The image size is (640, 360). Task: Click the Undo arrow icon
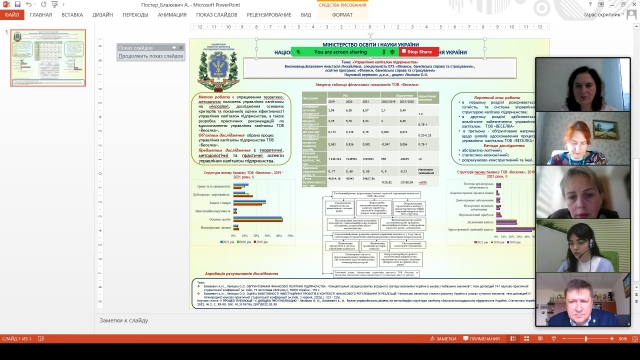pos(29,4)
